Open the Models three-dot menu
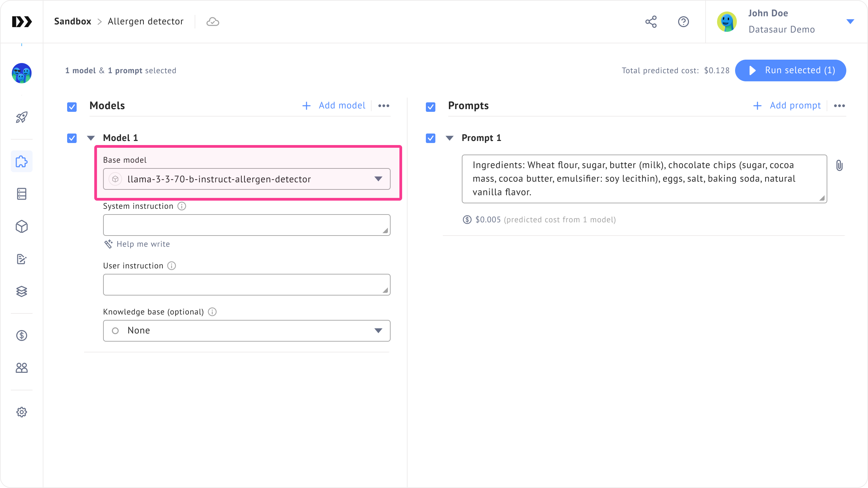The width and height of the screenshot is (868, 488). click(x=383, y=106)
